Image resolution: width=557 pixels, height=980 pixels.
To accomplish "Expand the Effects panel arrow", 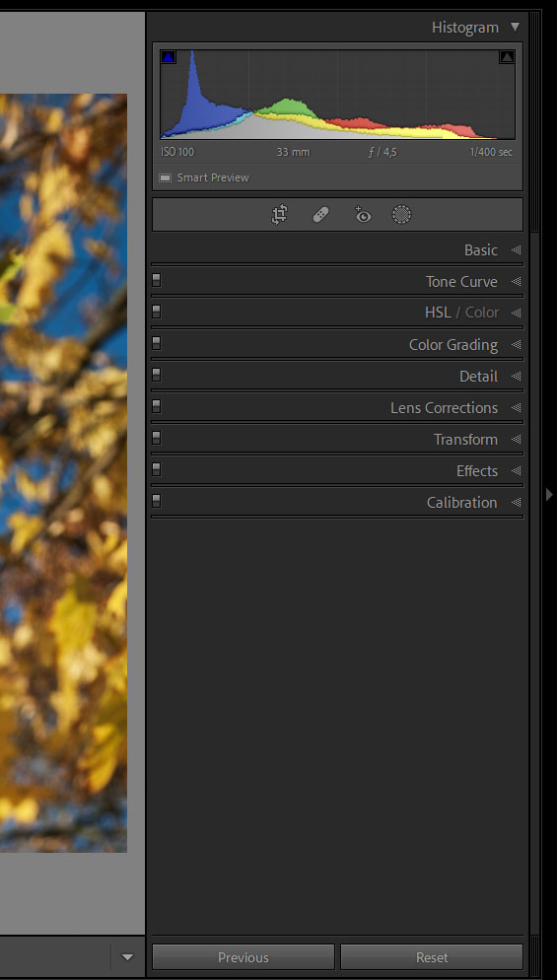I will point(516,470).
